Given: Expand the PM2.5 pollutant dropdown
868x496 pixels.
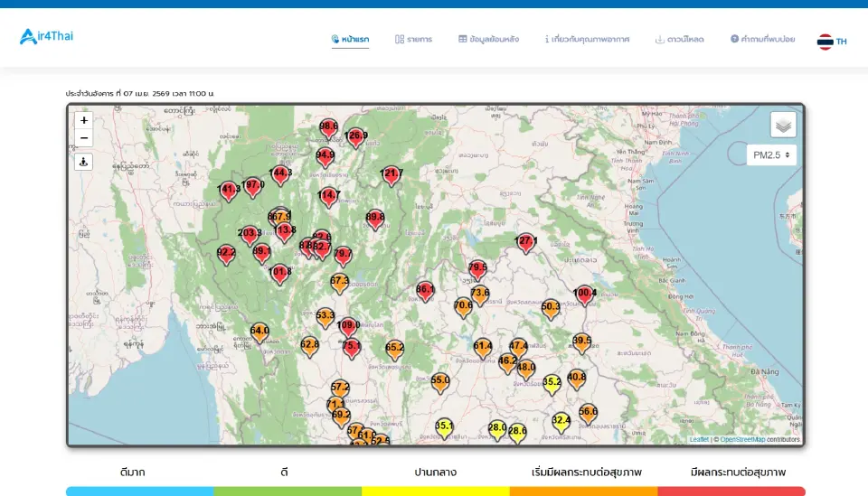Looking at the screenshot, I should tap(771, 155).
